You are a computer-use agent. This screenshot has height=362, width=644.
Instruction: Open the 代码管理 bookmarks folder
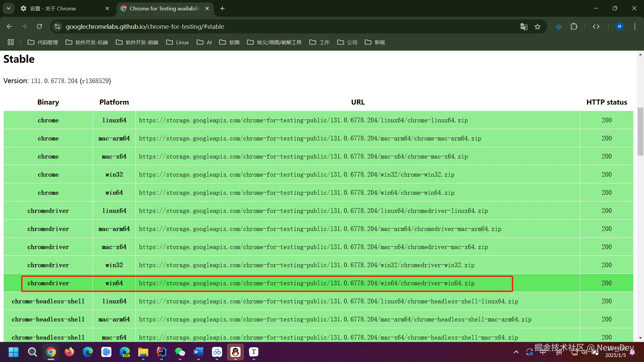point(43,42)
